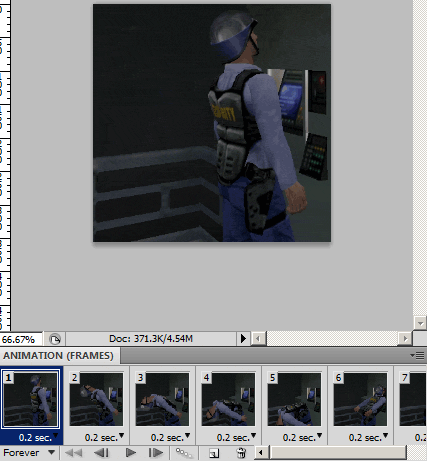Open the document info arrow menu

tap(243, 339)
